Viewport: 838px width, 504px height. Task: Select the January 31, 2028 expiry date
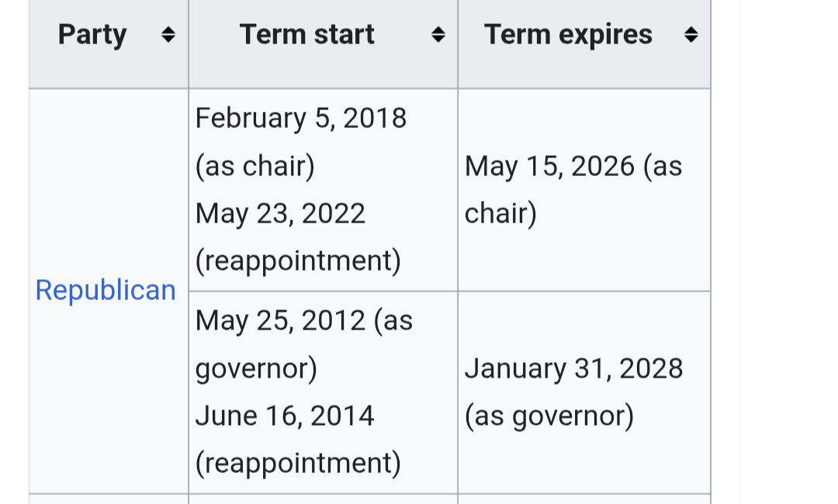(x=573, y=368)
